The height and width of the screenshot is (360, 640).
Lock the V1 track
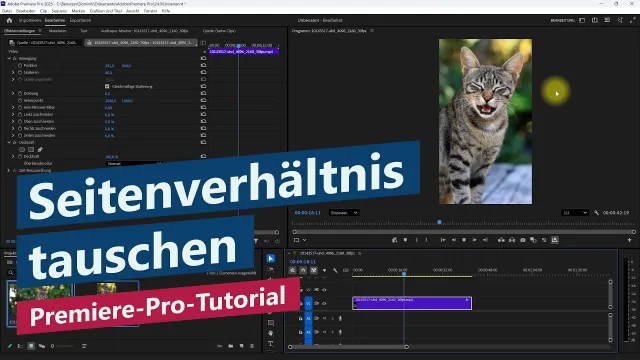coord(301,303)
